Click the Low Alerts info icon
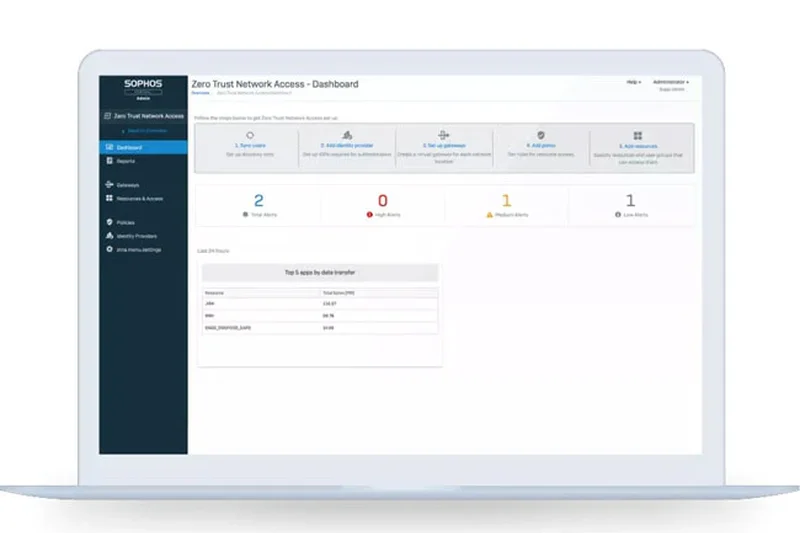 618,215
